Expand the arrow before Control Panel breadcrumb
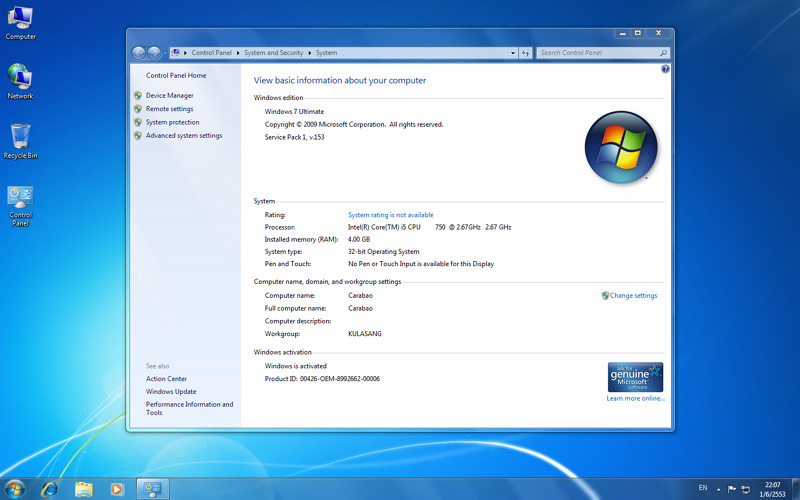The height and width of the screenshot is (500, 800). pyautogui.click(x=185, y=53)
